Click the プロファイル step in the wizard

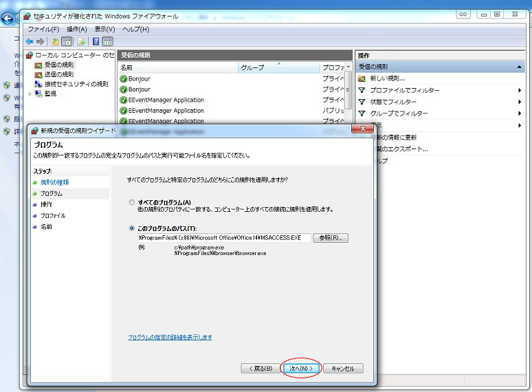tap(53, 215)
